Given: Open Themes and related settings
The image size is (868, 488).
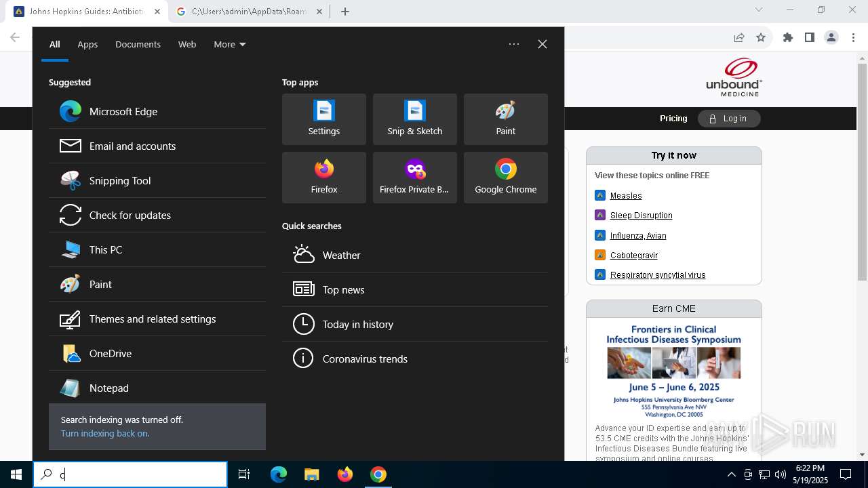Looking at the screenshot, I should pyautogui.click(x=157, y=319).
